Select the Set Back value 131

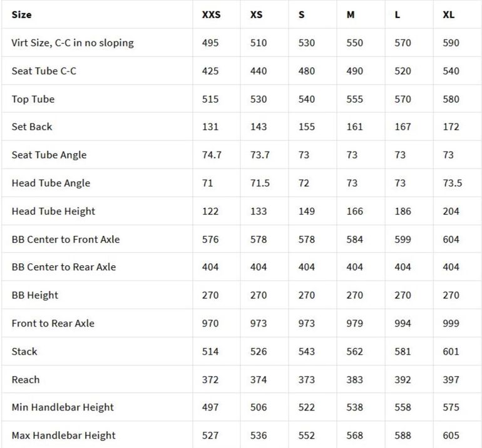pos(210,126)
